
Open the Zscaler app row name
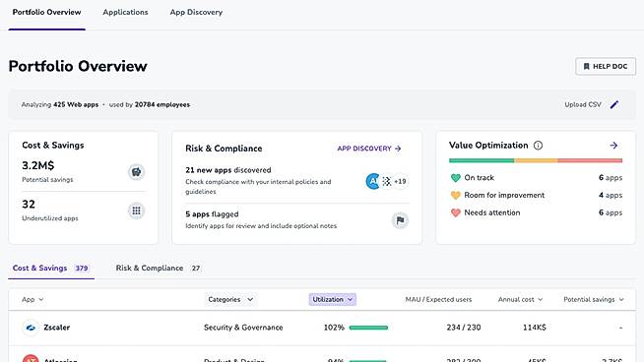[x=57, y=328]
